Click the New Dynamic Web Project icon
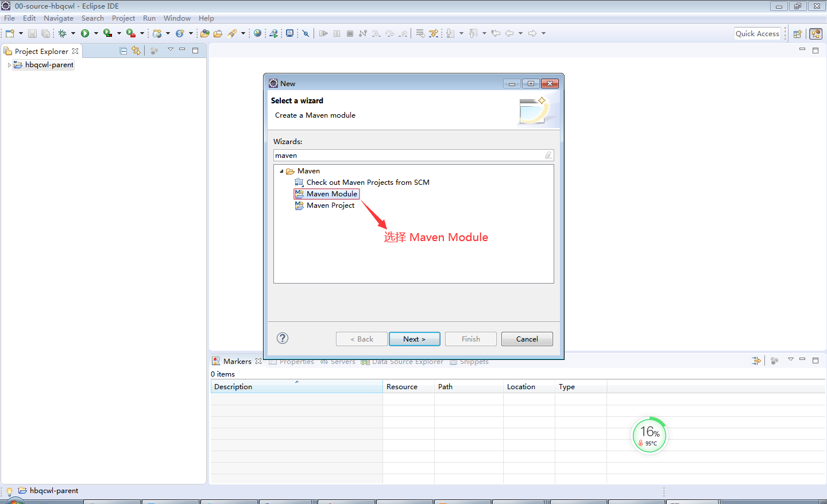Screen dimensions: 827x504 157,33
